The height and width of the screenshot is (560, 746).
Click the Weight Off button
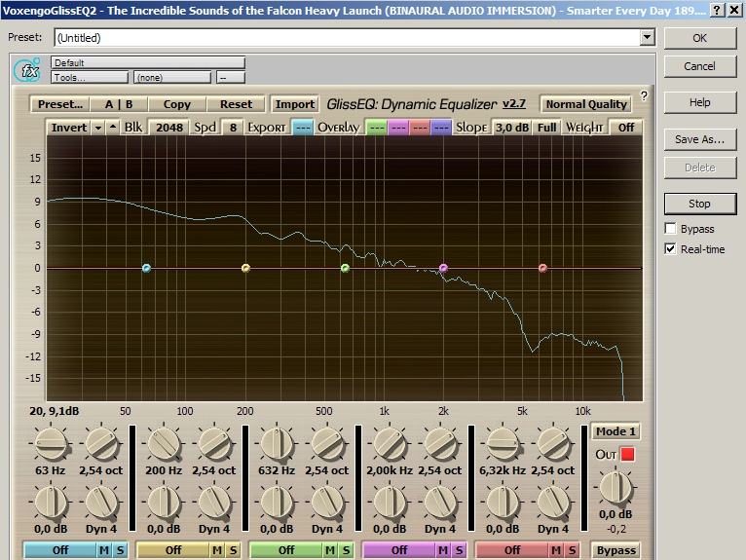(626, 128)
